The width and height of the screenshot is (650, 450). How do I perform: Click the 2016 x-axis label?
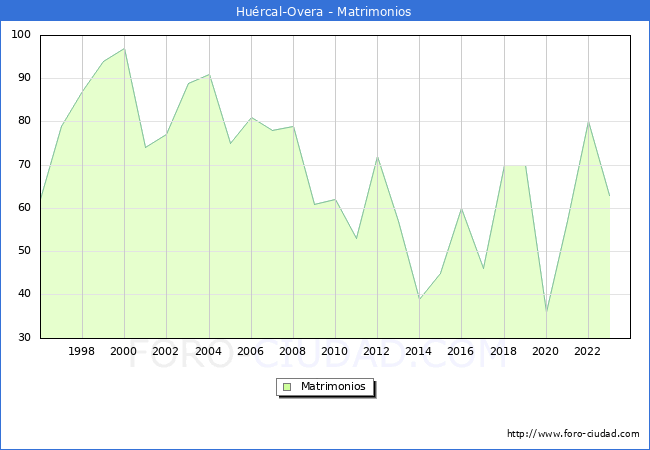click(461, 351)
